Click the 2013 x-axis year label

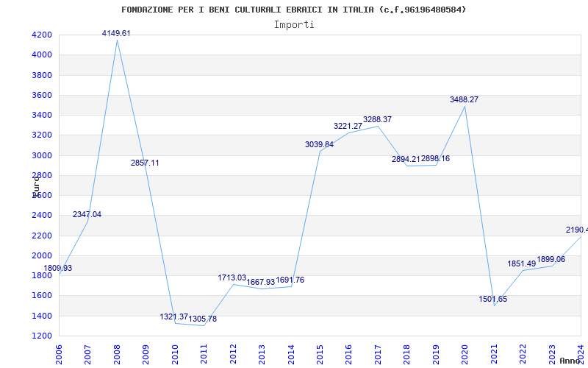262,354
